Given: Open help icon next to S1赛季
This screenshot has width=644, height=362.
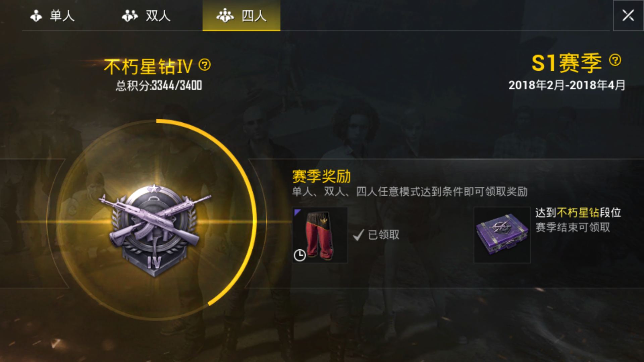Looking at the screenshot, I should click(615, 60).
